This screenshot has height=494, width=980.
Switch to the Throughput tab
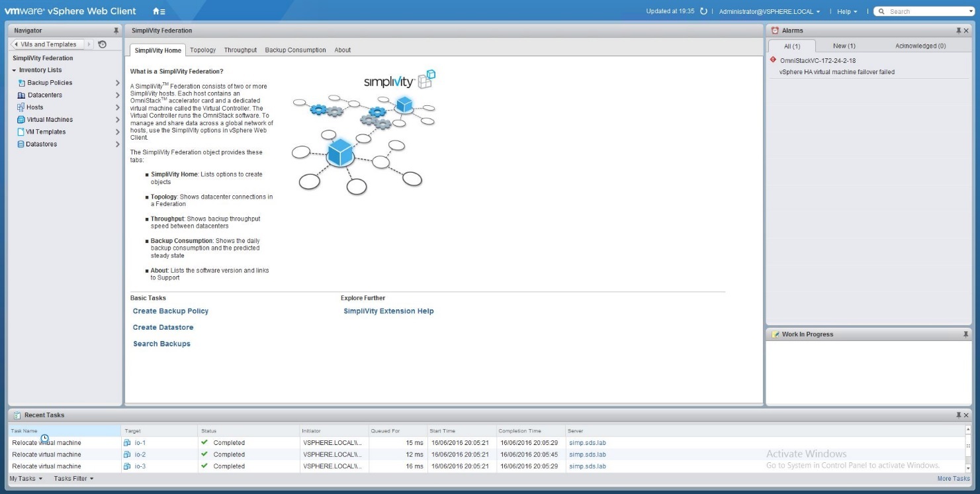pos(240,50)
